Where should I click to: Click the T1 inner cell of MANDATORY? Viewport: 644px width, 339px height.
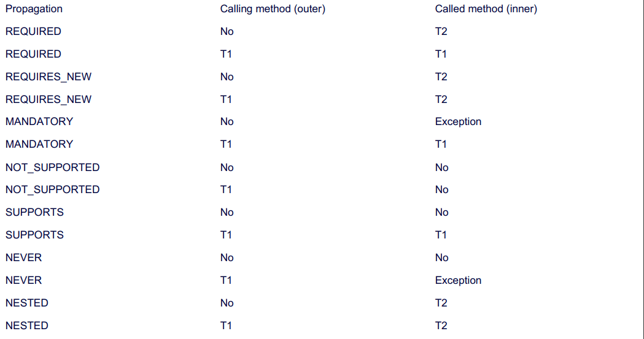[441, 144]
